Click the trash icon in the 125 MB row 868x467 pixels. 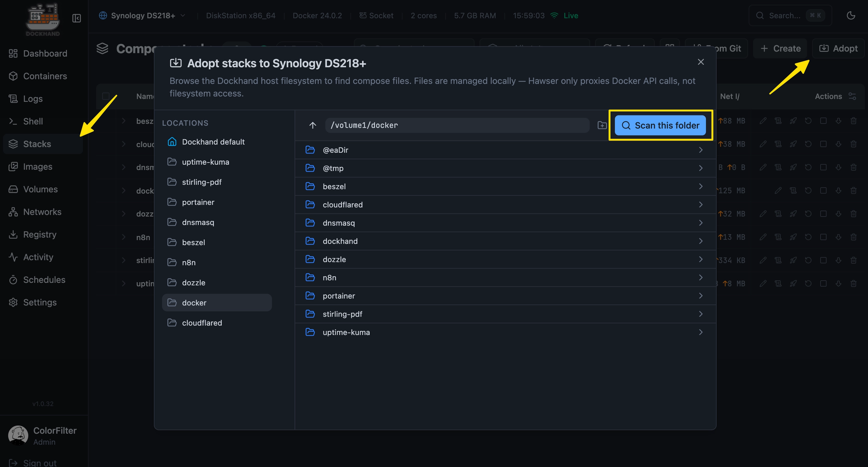click(x=854, y=190)
